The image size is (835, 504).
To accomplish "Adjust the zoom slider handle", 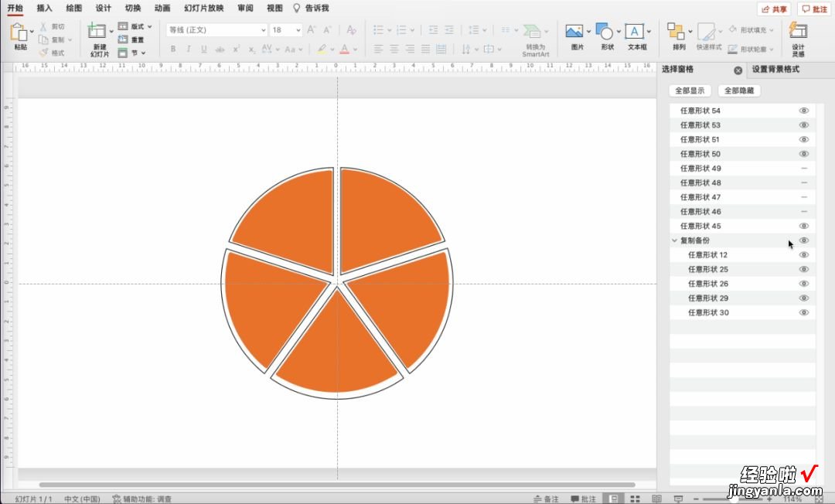I will tap(734, 499).
